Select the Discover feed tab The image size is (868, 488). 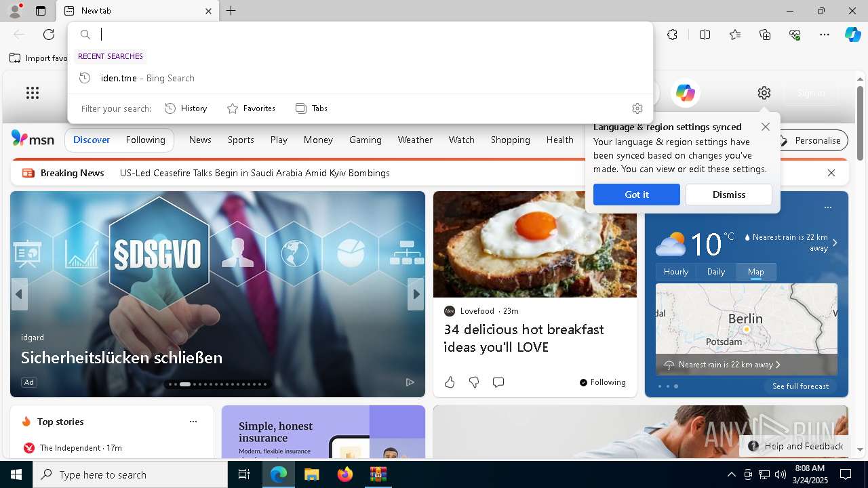click(92, 140)
